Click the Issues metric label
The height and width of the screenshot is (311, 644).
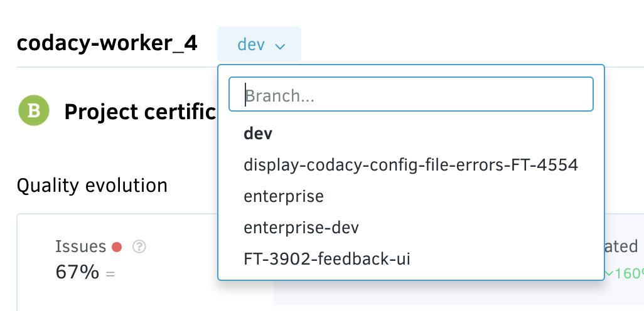(80, 247)
